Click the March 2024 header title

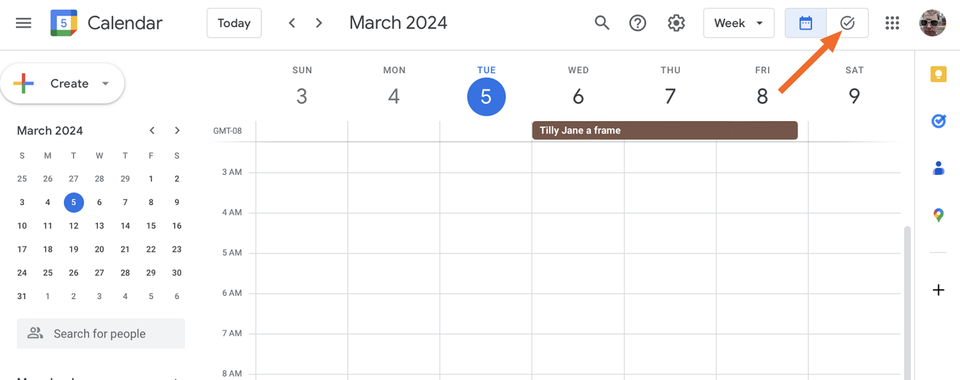click(398, 23)
